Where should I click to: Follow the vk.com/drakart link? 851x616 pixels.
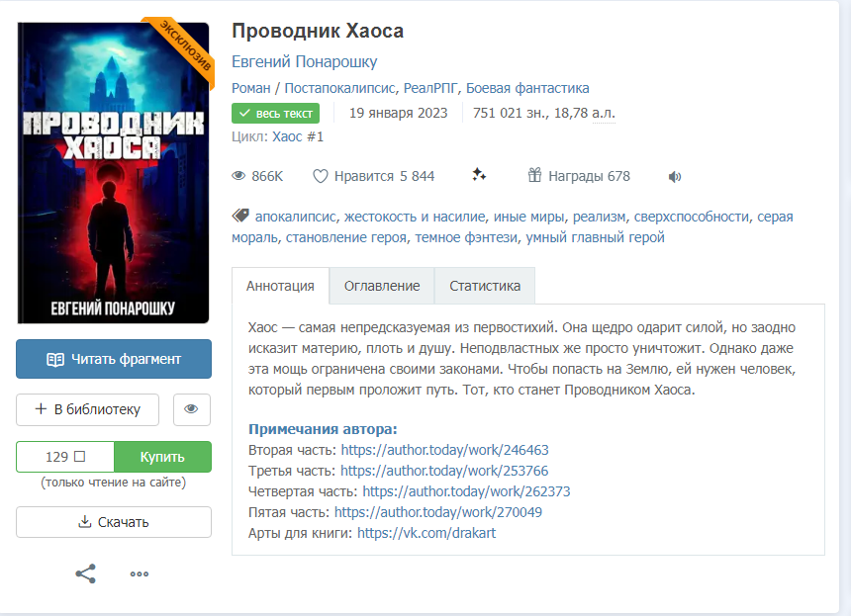click(426, 533)
